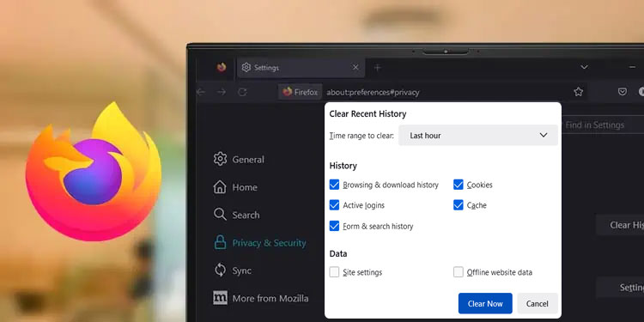This screenshot has width=644, height=322.
Task: Uncheck the Active logins checkbox
Action: coord(334,205)
